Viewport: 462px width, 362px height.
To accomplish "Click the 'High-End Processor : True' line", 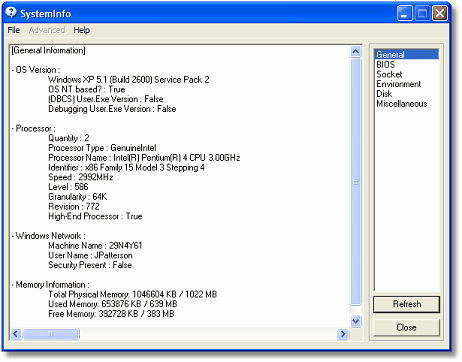I will (95, 216).
